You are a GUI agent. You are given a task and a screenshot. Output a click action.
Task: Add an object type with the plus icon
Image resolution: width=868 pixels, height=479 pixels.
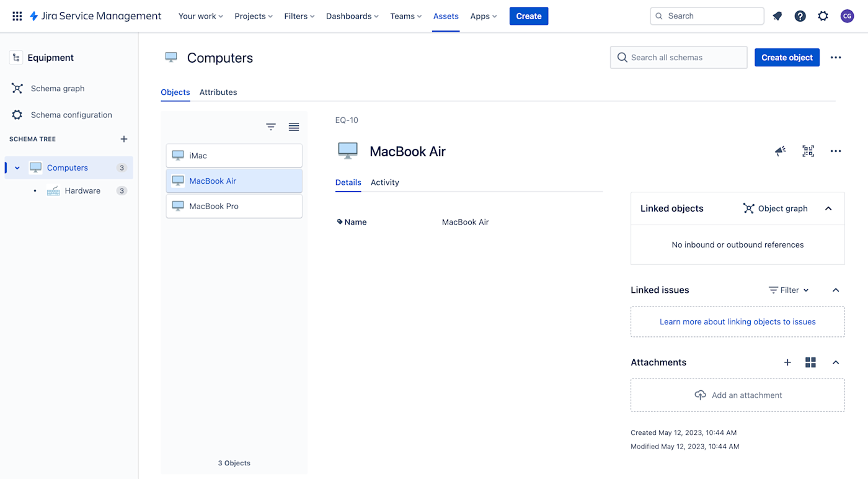coord(124,139)
